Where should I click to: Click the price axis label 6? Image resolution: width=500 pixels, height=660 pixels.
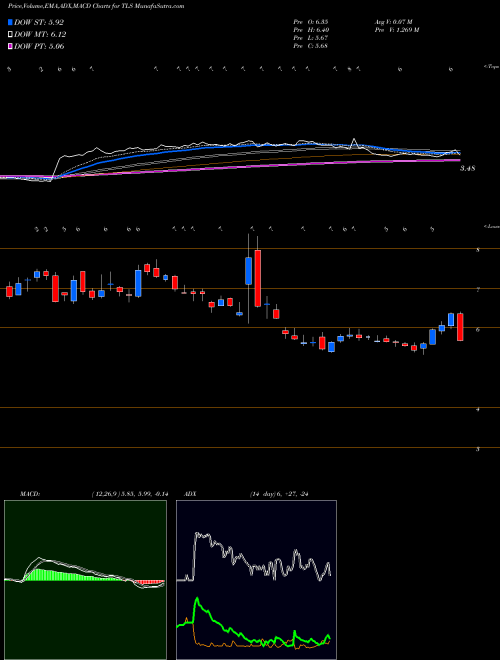[x=478, y=330]
